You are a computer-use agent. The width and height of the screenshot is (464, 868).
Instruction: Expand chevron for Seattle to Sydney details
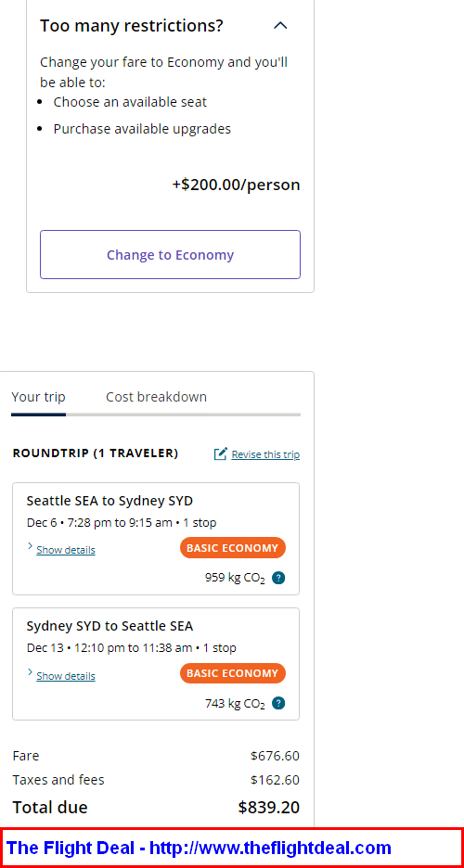[x=30, y=546]
